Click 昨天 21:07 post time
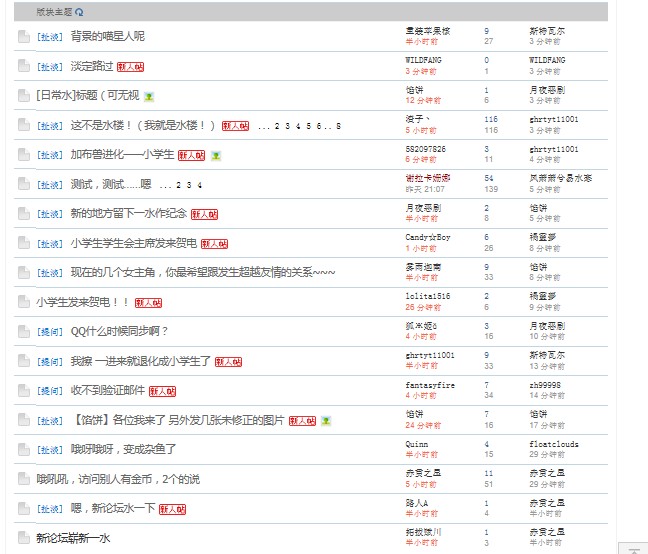The width and height of the screenshot is (648, 554). (x=425, y=189)
